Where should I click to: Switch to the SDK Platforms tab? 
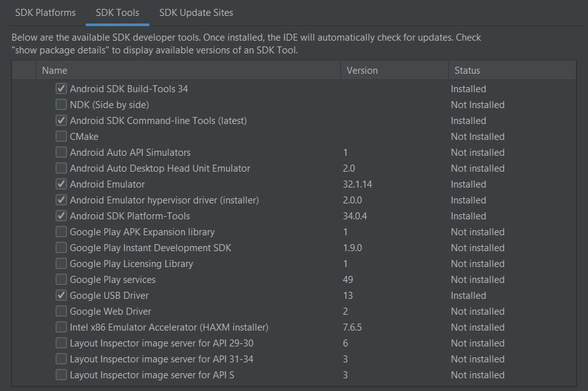click(45, 12)
